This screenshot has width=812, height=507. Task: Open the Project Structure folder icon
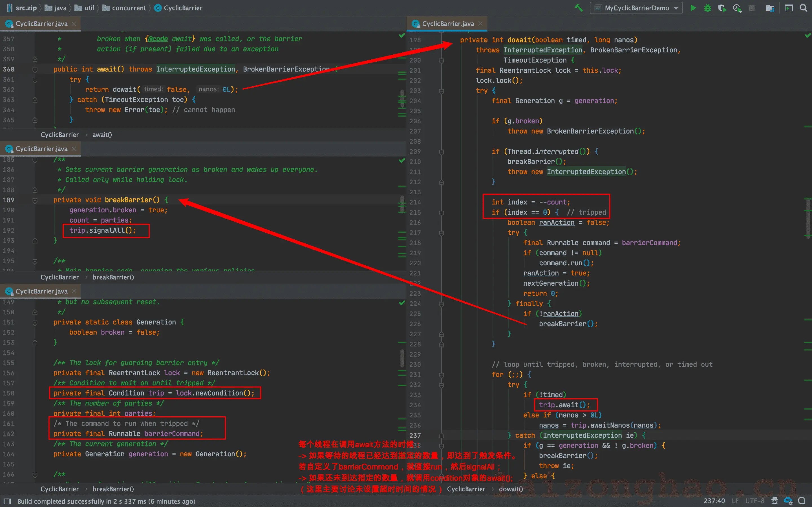(770, 8)
